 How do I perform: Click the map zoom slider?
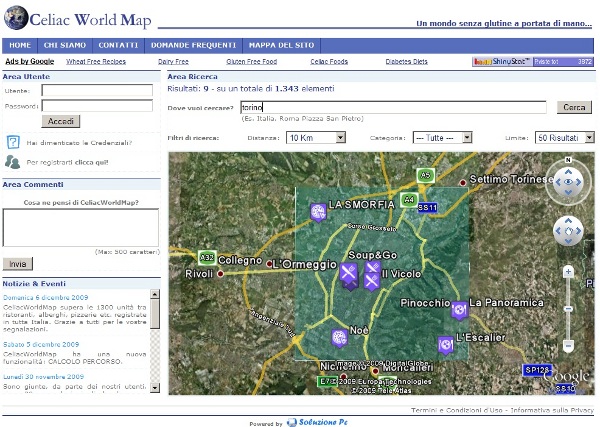click(568, 307)
